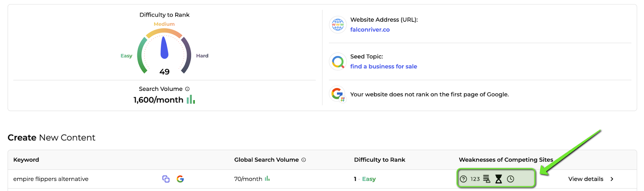
Task: Click bar chart icon beside 1,600/month
Action: (191, 99)
